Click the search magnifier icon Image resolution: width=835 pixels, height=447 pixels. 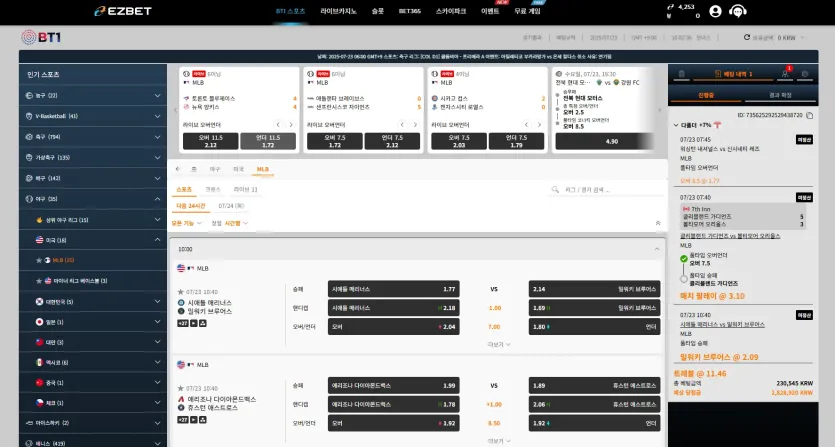pos(555,189)
